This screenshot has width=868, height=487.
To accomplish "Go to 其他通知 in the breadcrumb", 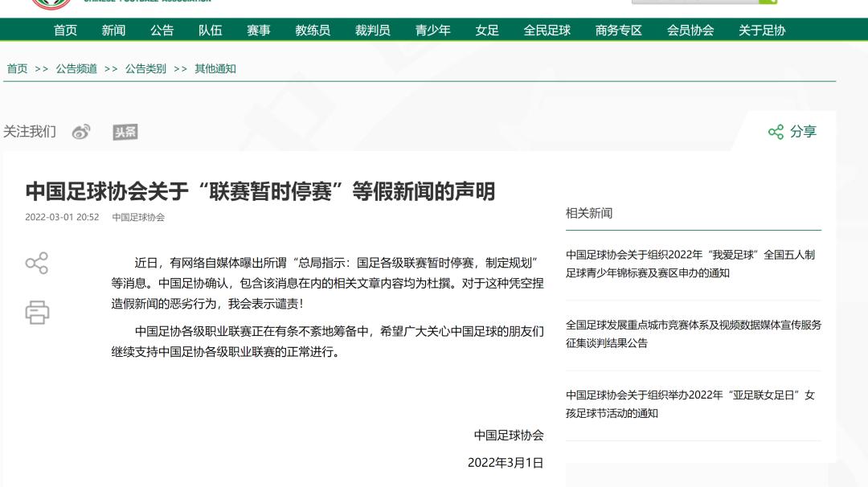I will (215, 68).
